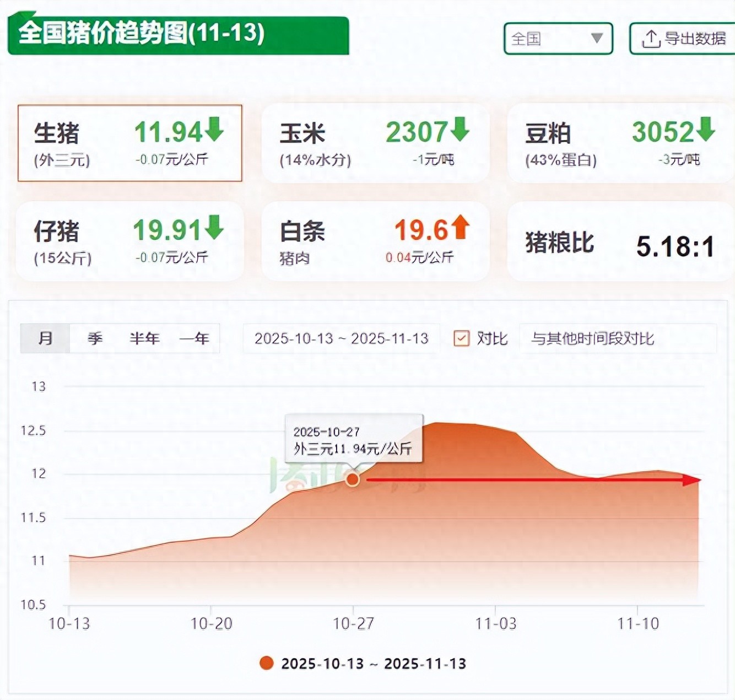Select the 半年 time range tab
Viewport: 735px width, 700px height.
tap(144, 338)
